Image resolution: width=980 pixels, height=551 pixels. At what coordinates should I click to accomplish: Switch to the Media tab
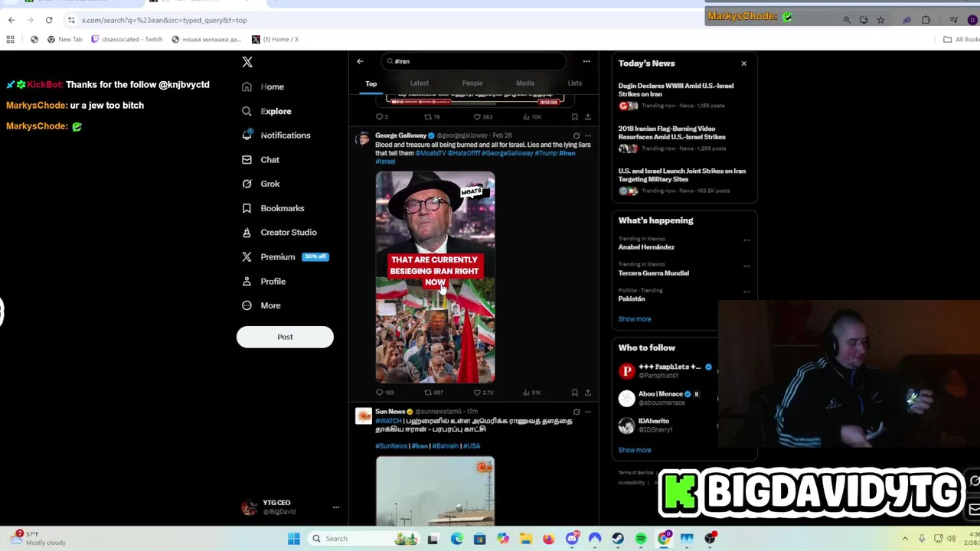tap(524, 83)
